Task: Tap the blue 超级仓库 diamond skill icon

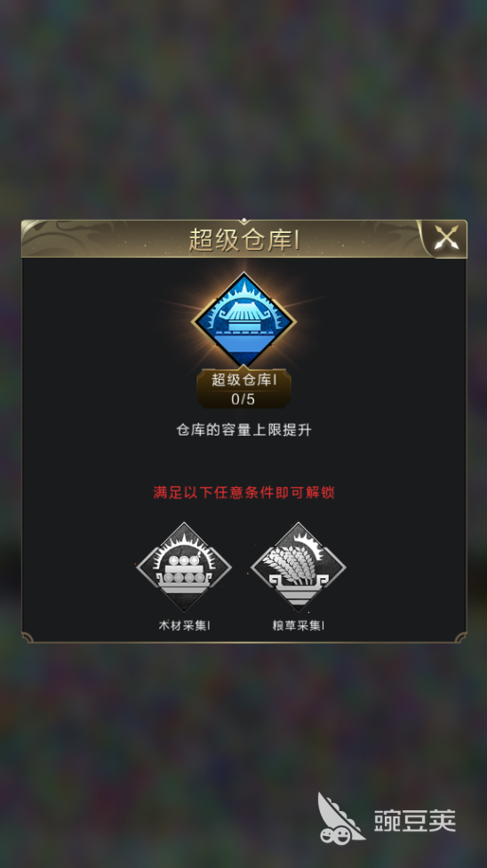Action: tap(244, 320)
